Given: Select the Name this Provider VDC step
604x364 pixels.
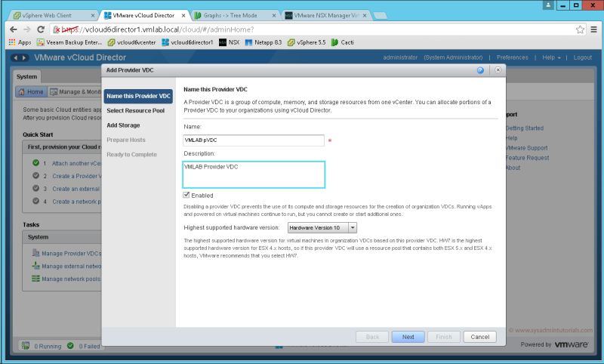Looking at the screenshot, I should (138, 96).
